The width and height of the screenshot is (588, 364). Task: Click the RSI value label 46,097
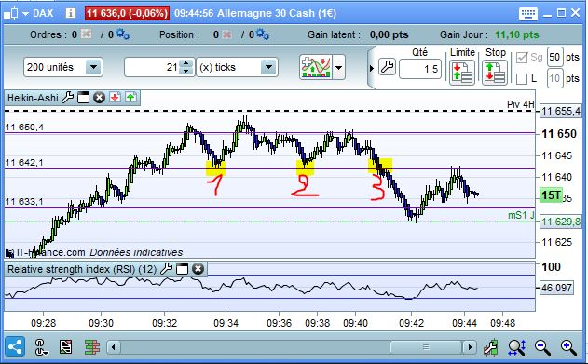pyautogui.click(x=556, y=288)
